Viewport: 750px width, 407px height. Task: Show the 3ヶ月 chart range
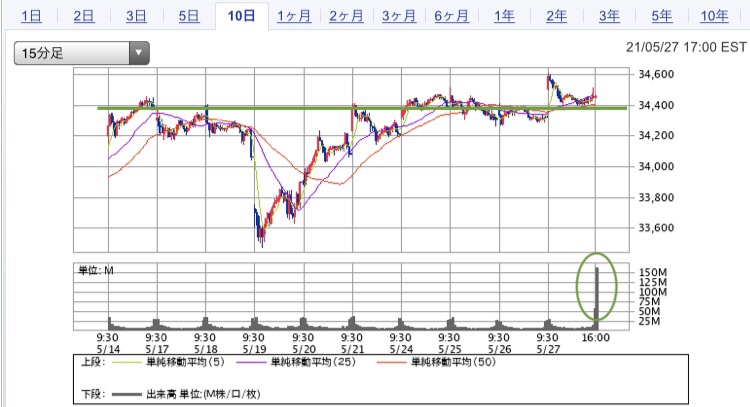click(399, 16)
